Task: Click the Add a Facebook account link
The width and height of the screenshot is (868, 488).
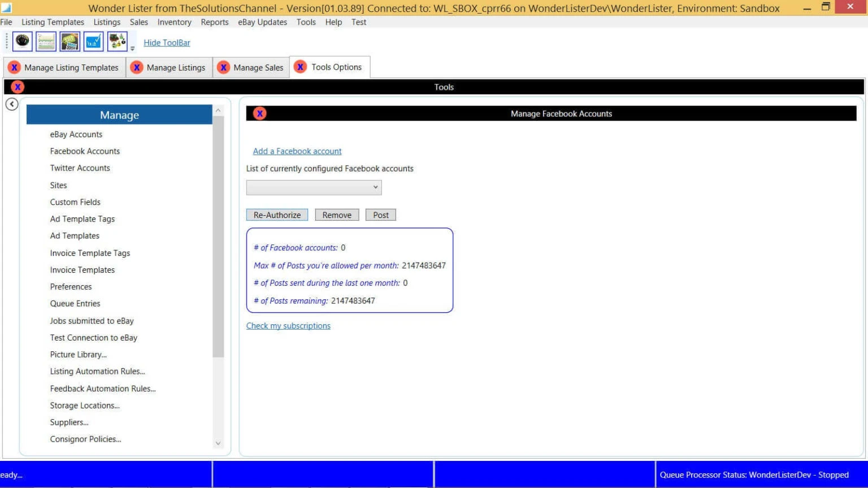Action: pyautogui.click(x=297, y=151)
